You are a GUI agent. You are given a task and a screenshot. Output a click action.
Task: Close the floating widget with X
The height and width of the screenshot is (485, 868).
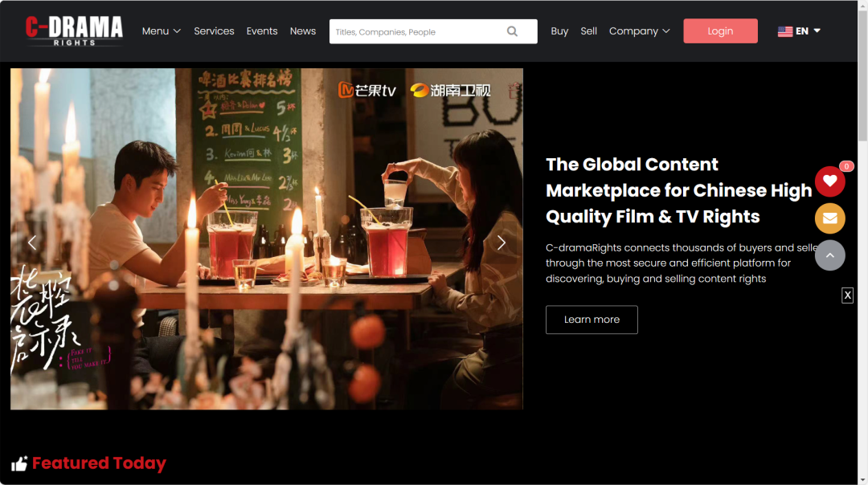pyautogui.click(x=847, y=295)
